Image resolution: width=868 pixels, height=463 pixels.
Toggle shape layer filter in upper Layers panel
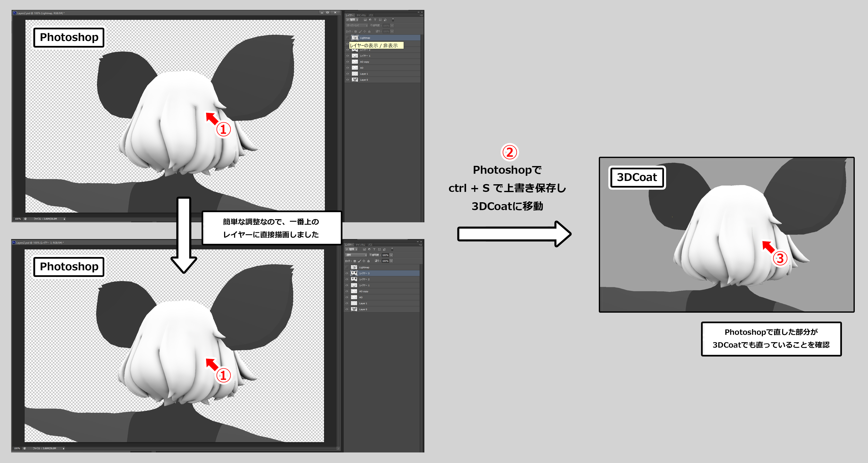coord(380,20)
